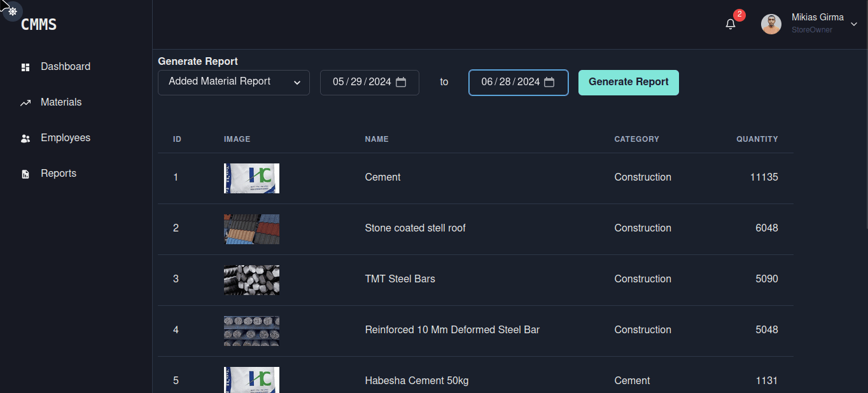Viewport: 868px width, 393px height.
Task: Open the start date calendar picker icon
Action: 401,82
